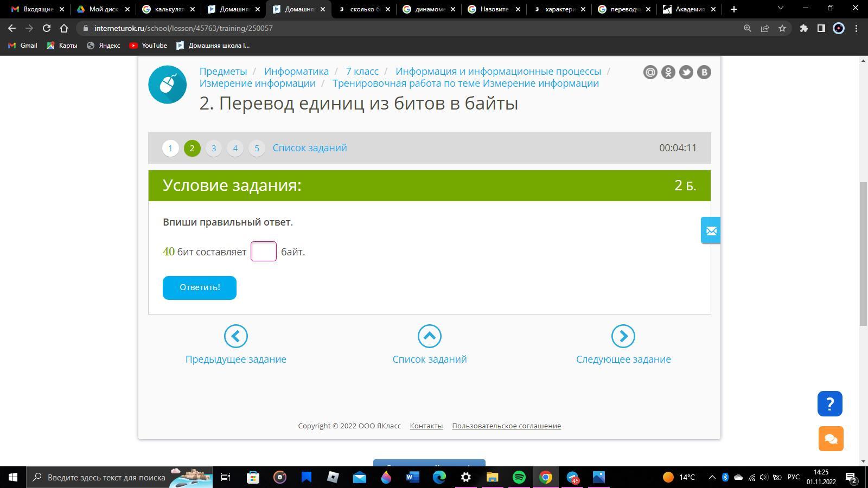Open the blue question mark help button
Image resolution: width=868 pixels, height=488 pixels.
829,403
